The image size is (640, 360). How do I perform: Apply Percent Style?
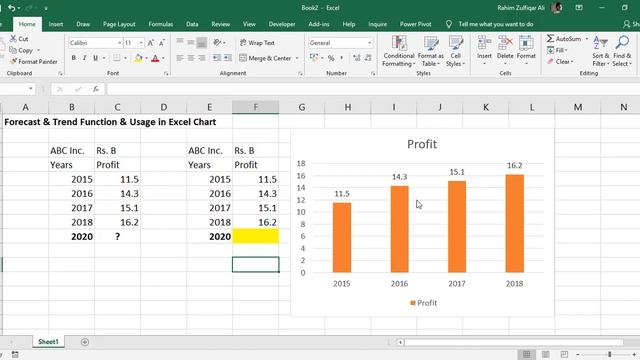coord(331,58)
